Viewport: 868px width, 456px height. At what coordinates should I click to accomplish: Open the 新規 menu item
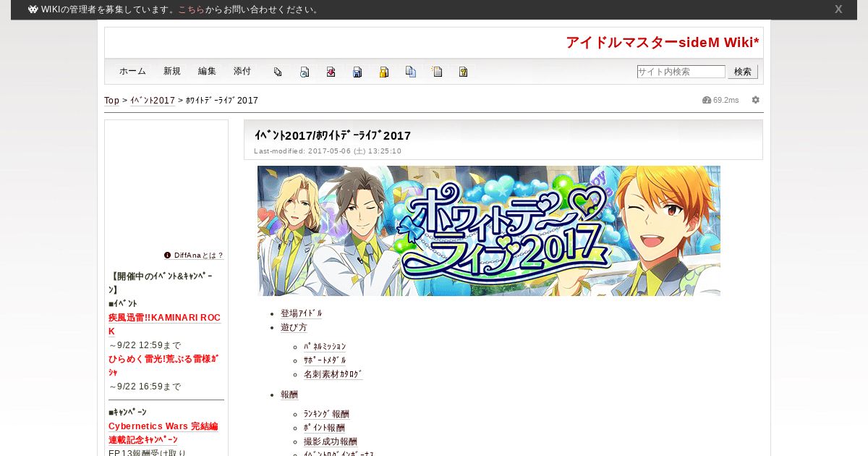pos(172,72)
